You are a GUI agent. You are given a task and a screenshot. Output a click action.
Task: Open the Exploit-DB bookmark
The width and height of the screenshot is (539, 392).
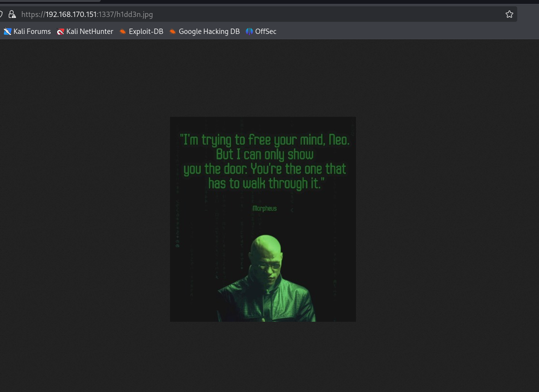tap(141, 31)
